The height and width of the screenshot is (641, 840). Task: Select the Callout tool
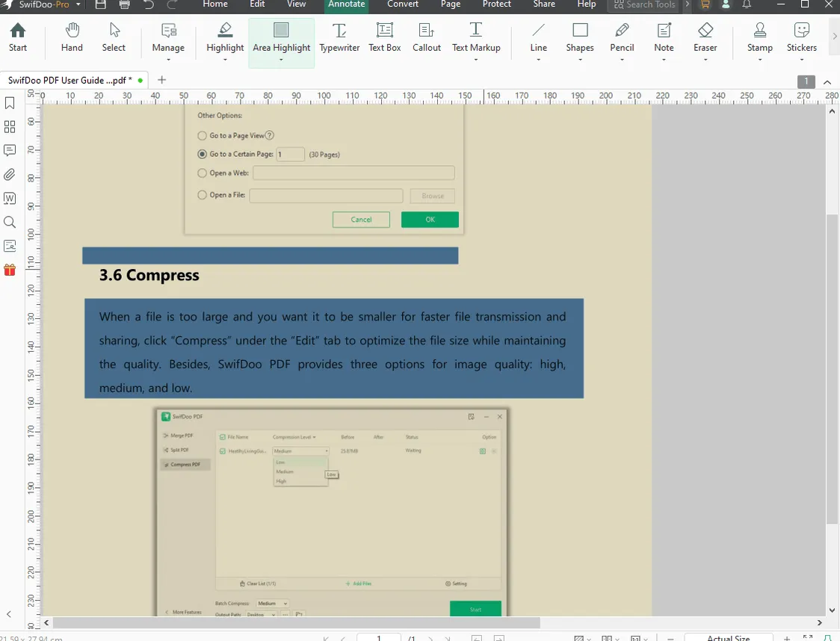tap(427, 37)
